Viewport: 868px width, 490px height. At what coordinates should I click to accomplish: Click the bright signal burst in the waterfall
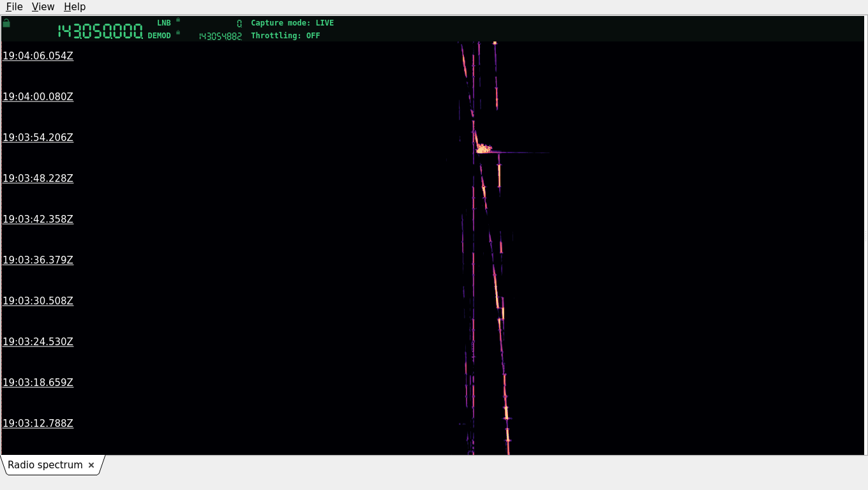coord(484,149)
